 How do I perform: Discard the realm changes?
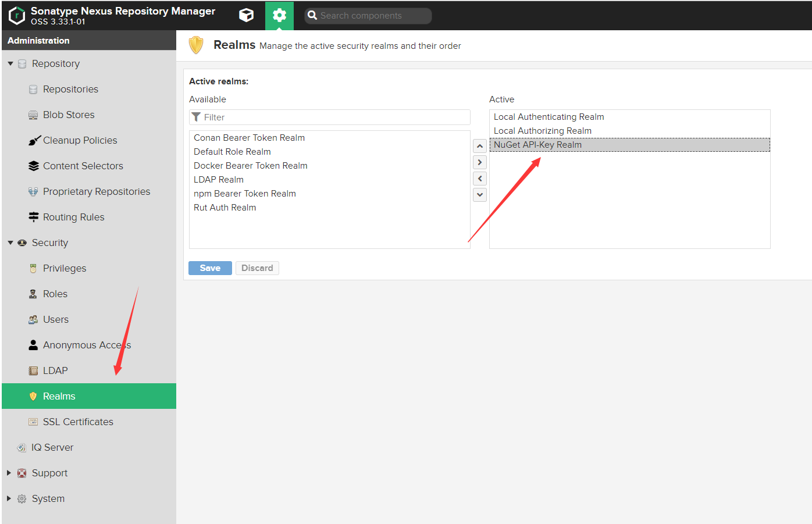pyautogui.click(x=257, y=268)
